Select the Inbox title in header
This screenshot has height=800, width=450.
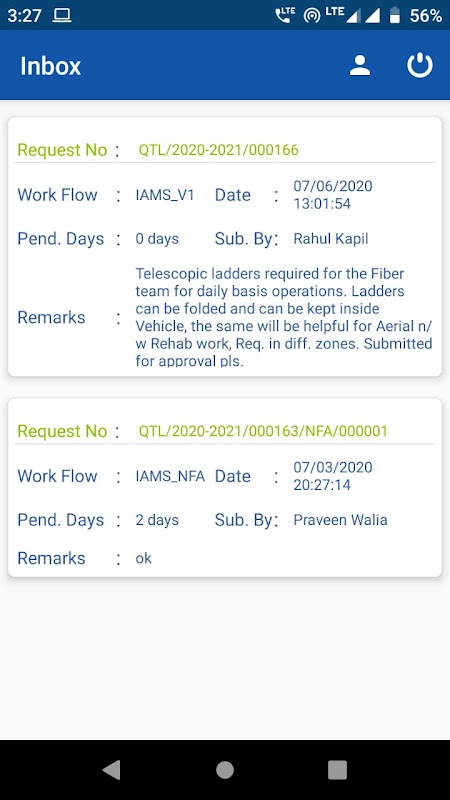click(51, 66)
